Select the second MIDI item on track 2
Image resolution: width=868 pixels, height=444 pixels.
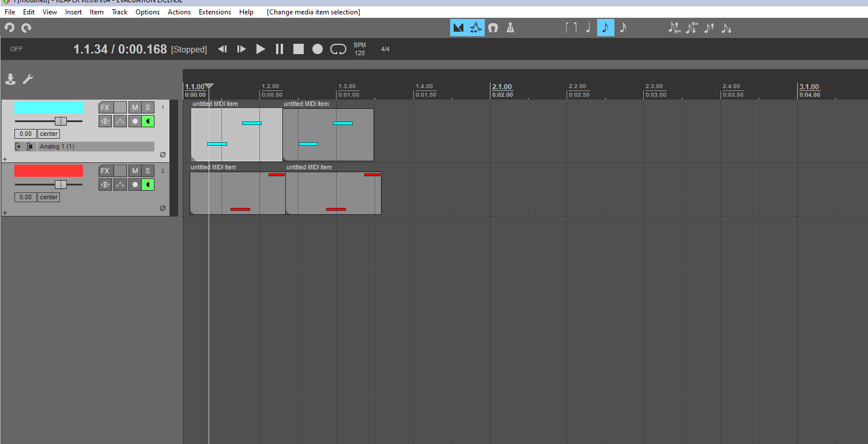coord(333,193)
